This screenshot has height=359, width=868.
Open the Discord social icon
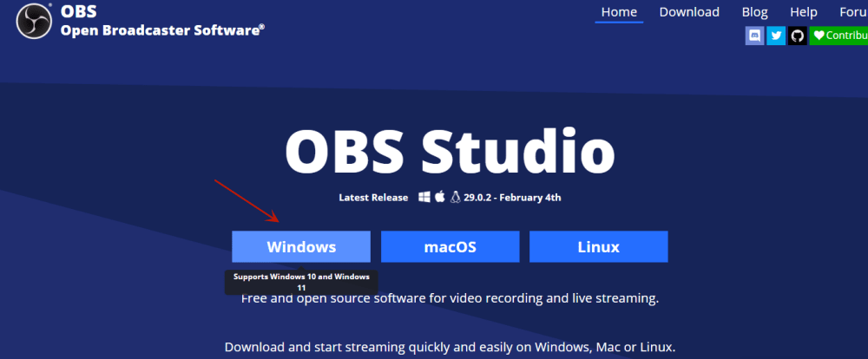click(x=754, y=36)
